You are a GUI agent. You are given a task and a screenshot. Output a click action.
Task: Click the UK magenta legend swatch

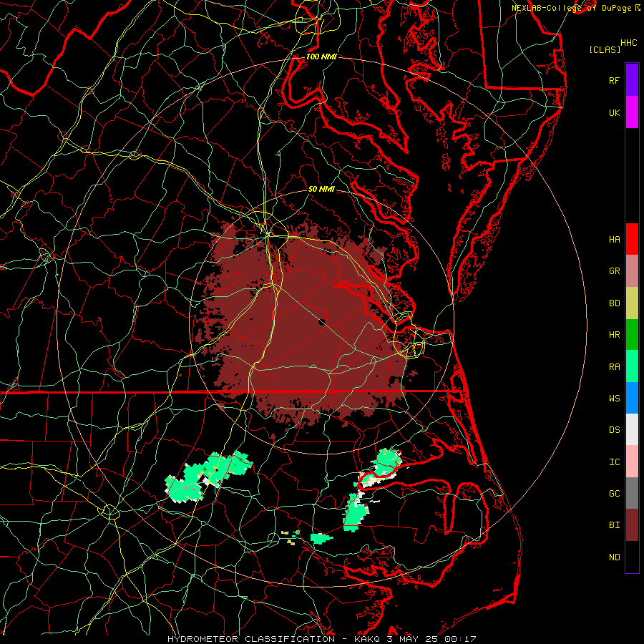pyautogui.click(x=632, y=112)
